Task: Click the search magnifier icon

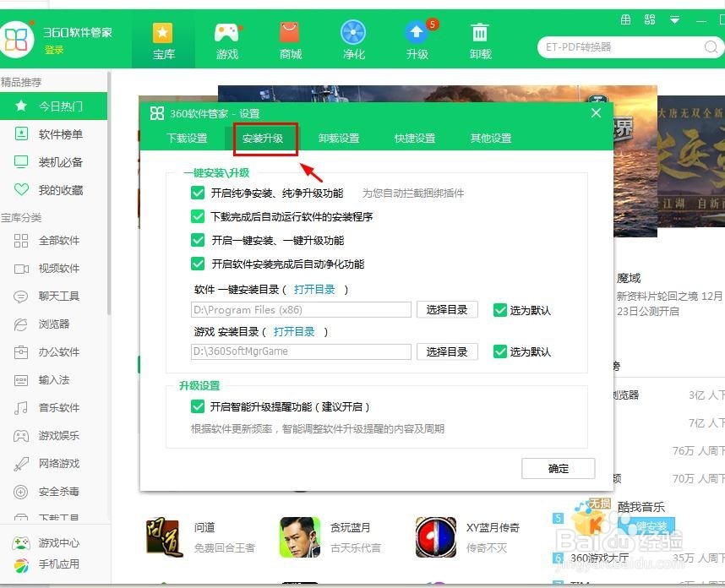Action: [x=711, y=47]
